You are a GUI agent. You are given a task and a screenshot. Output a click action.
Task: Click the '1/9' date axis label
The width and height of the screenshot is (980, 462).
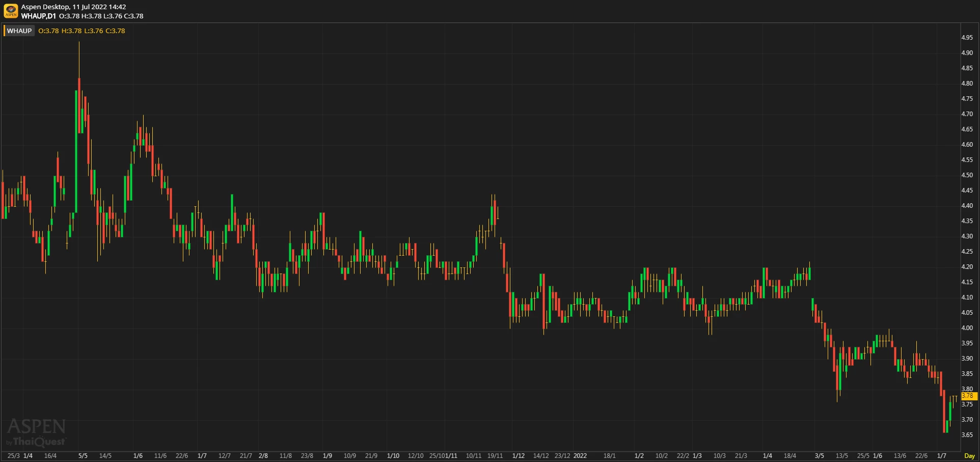pyautogui.click(x=328, y=456)
